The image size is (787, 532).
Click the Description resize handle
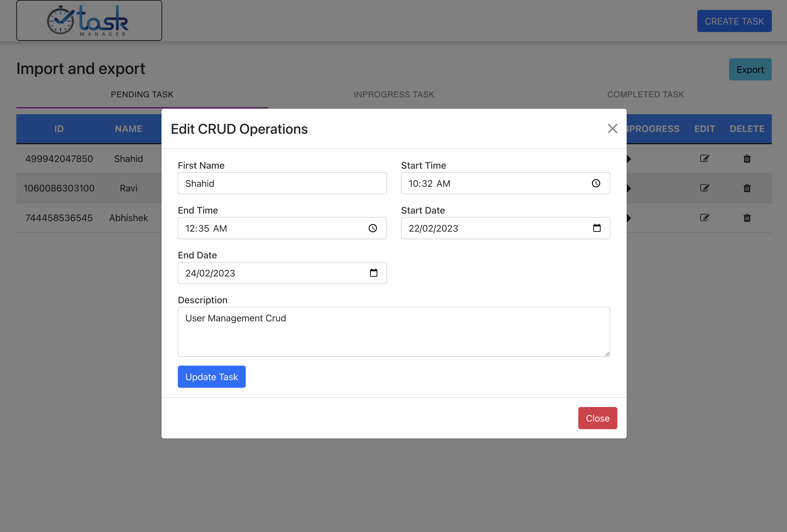pos(607,354)
